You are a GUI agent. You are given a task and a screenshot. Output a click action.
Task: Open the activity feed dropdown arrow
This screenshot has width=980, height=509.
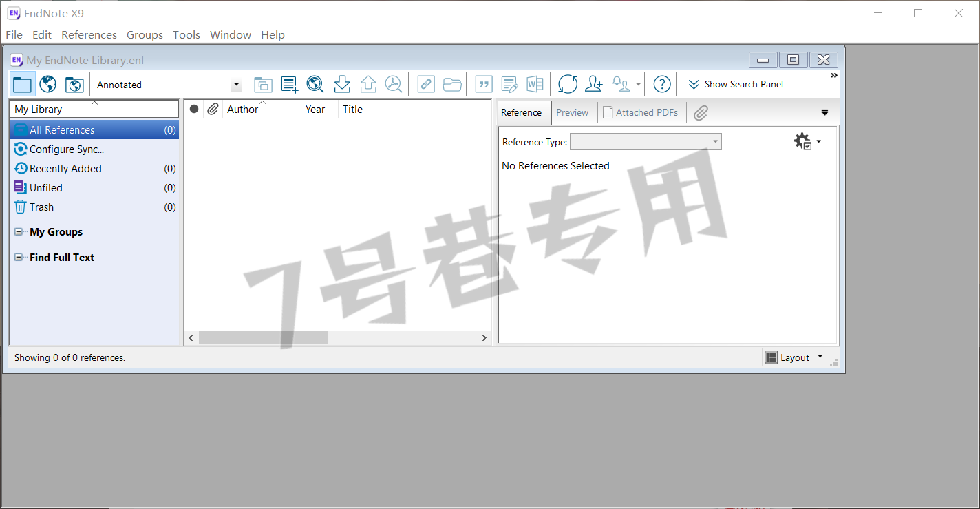[639, 85]
